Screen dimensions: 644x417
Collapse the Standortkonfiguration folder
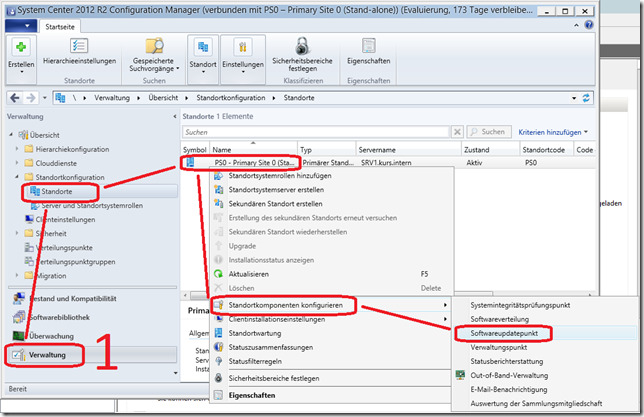tap(17, 177)
